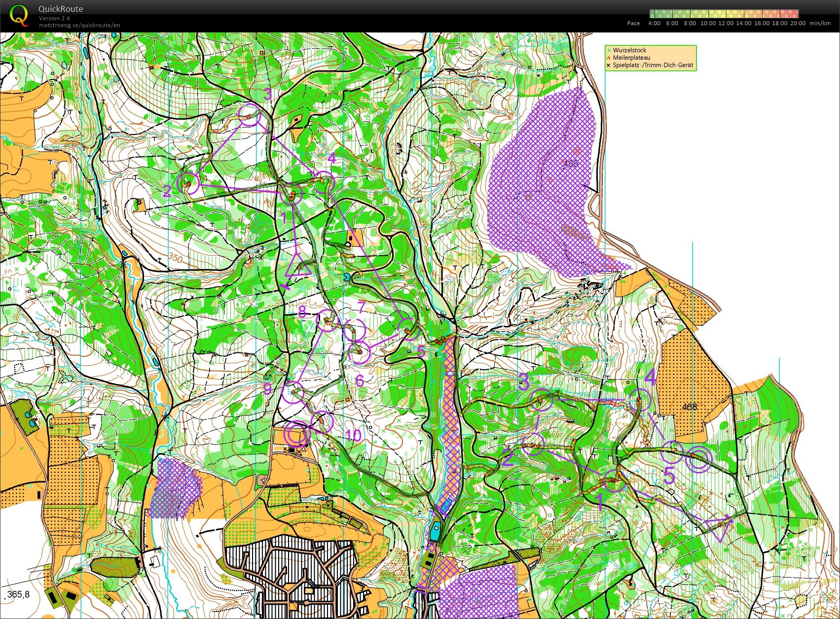Click the QuickRoute logo icon

tap(19, 15)
